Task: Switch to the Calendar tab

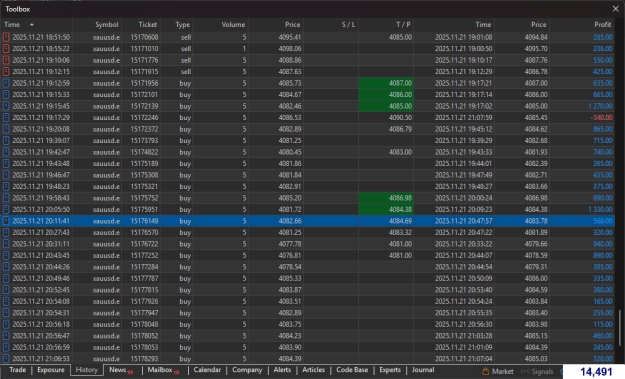Action: (x=207, y=370)
